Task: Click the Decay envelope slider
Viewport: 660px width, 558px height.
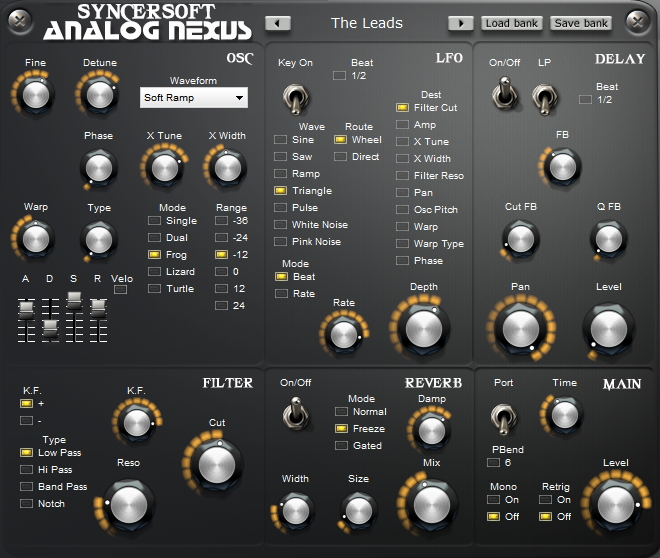Action: click(50, 329)
